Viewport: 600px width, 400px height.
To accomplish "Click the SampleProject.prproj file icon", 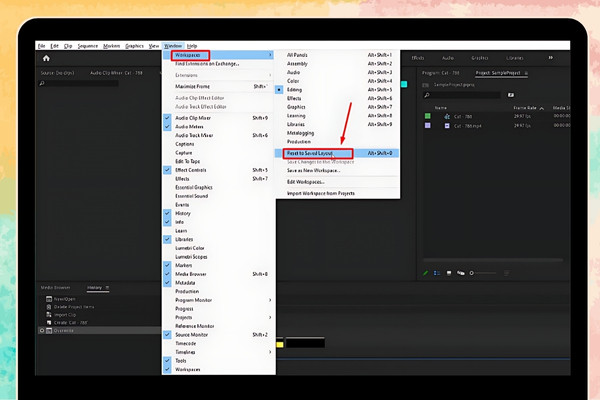I will click(426, 85).
